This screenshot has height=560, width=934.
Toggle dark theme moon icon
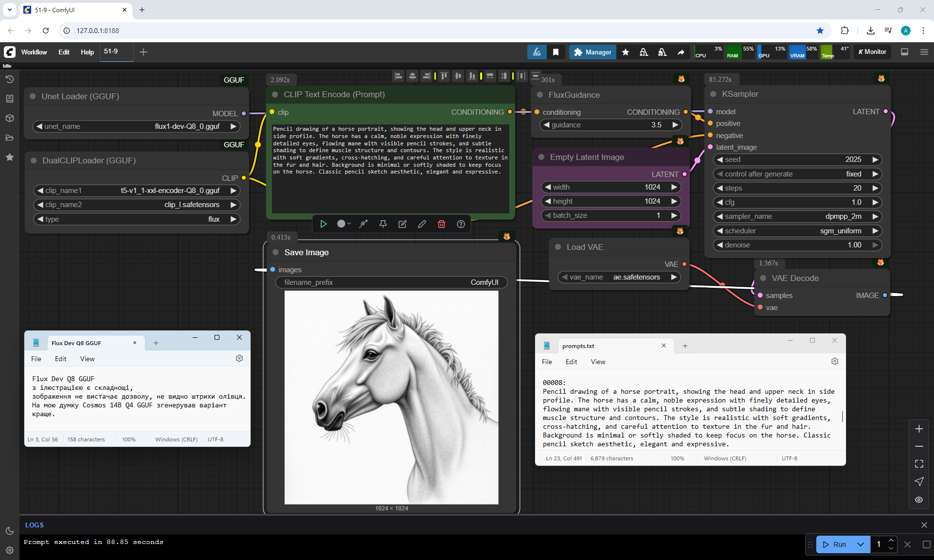coord(9,531)
